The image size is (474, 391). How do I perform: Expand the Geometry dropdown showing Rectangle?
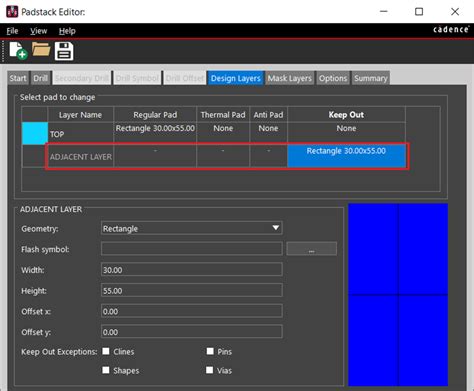[x=192, y=228]
